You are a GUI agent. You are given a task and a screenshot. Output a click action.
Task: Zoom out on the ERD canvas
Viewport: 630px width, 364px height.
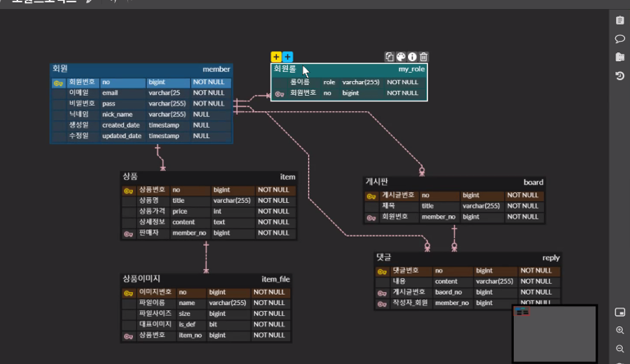pos(620,349)
